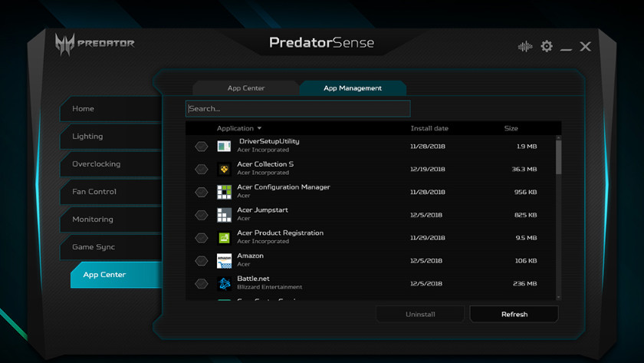Open the settings gear icon
The width and height of the screenshot is (644, 363).
547,46
